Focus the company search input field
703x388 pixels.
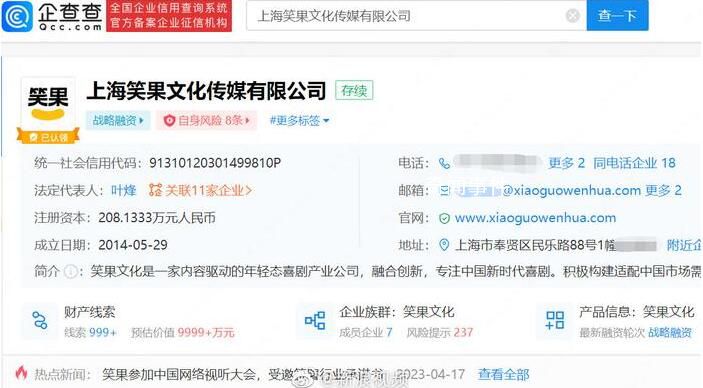click(416, 16)
